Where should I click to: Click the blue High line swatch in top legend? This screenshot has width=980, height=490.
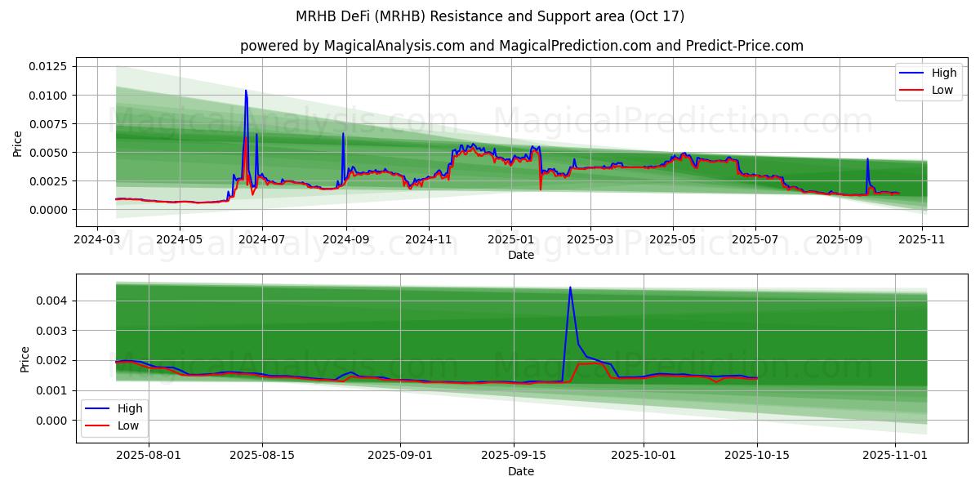(912, 73)
